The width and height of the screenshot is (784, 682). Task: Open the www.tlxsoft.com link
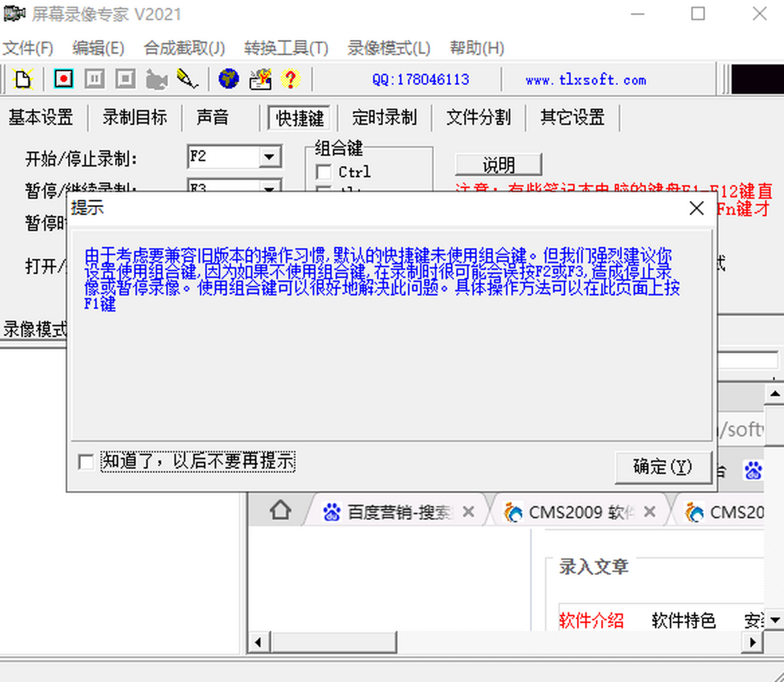point(585,80)
